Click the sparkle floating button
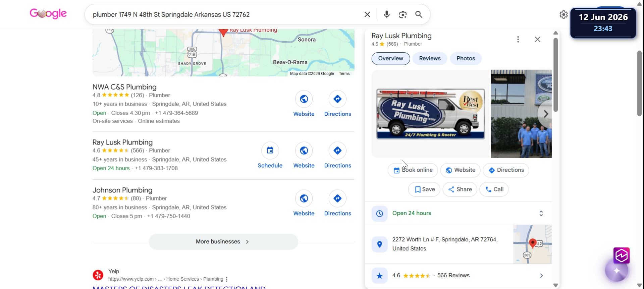 click(616, 271)
